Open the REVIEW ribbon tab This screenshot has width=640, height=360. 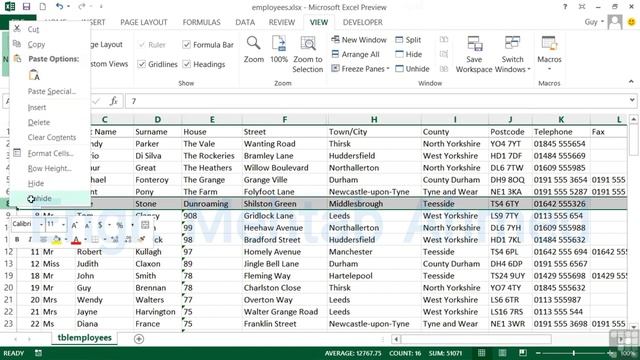coord(282,22)
